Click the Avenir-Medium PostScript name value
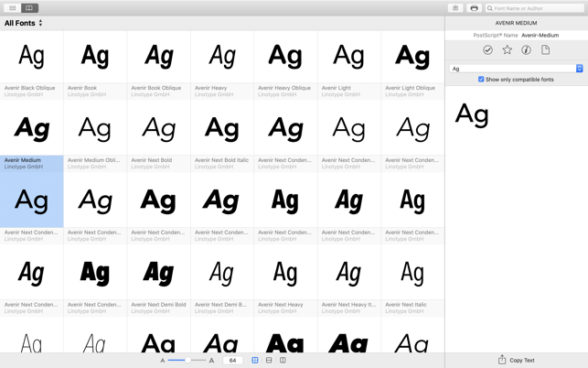 (540, 35)
